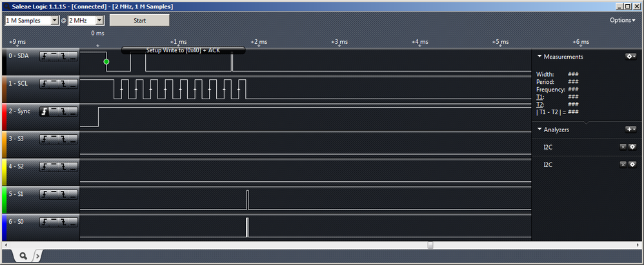Screen dimensions: 644x265
Task: Set rising edge trigger on 0 - SDA
Action: click(x=45, y=57)
